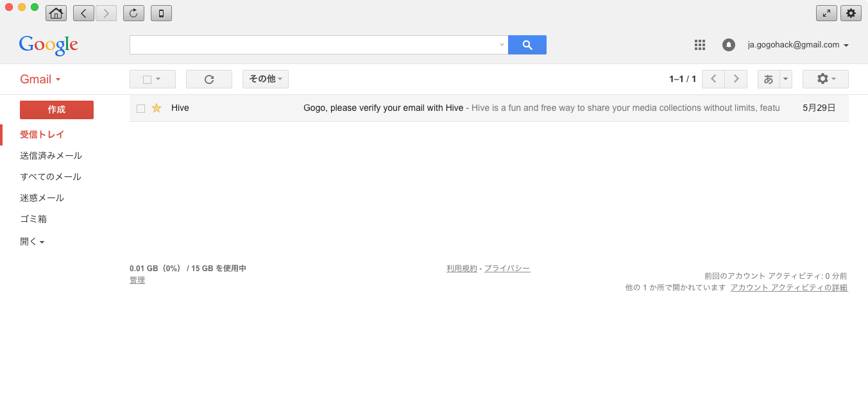Screen dimensions: 868x416
Task: Star the Hive email
Action: pyautogui.click(x=157, y=108)
